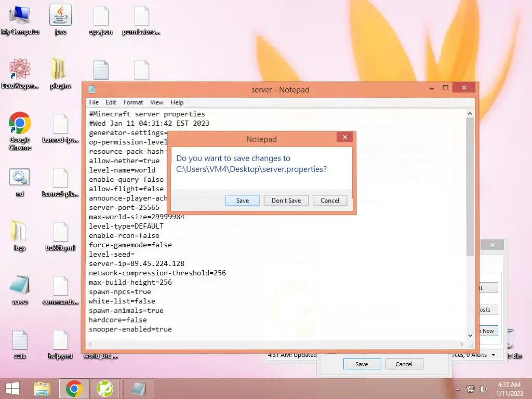
Task: Click the hardcore=false line
Action: [x=118, y=320]
